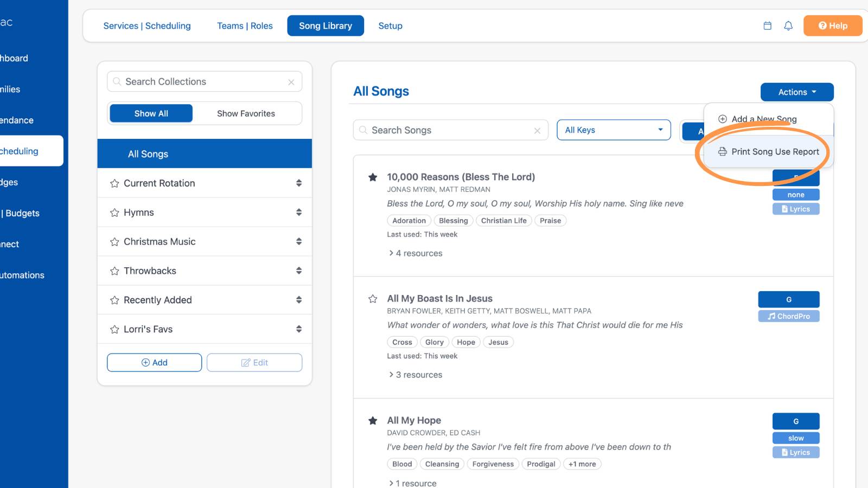Switch to Teams | Roles tab
Image resolution: width=868 pixels, height=488 pixels.
pyautogui.click(x=245, y=26)
